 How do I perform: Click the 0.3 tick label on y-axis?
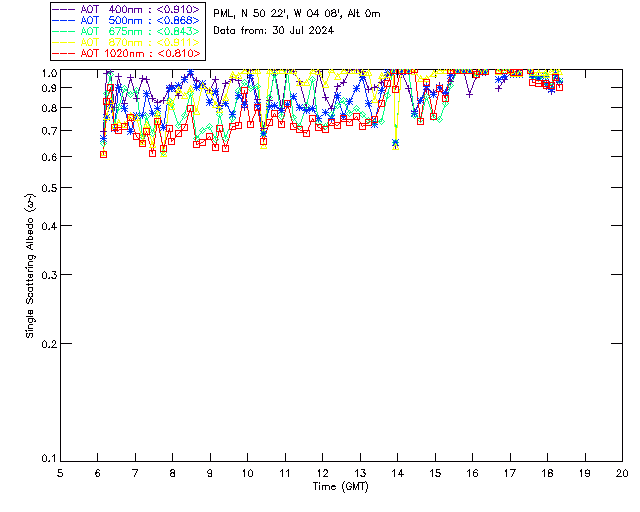tap(49, 275)
